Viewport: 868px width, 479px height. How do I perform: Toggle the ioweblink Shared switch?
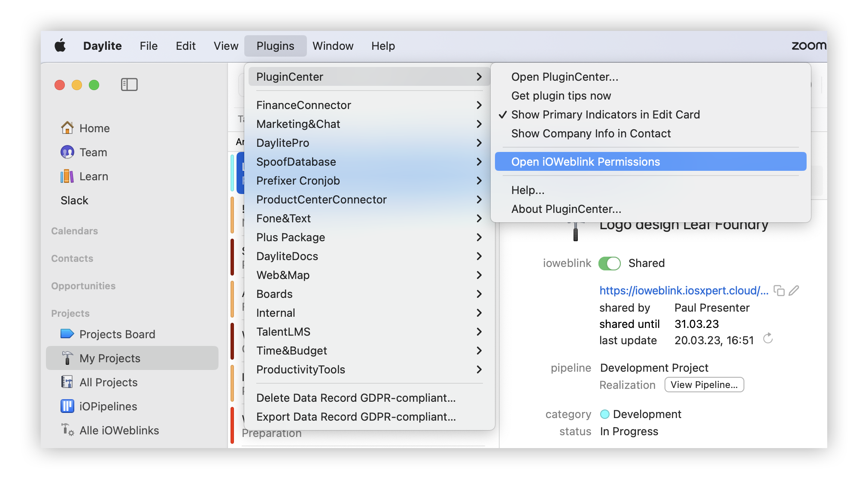click(x=609, y=263)
